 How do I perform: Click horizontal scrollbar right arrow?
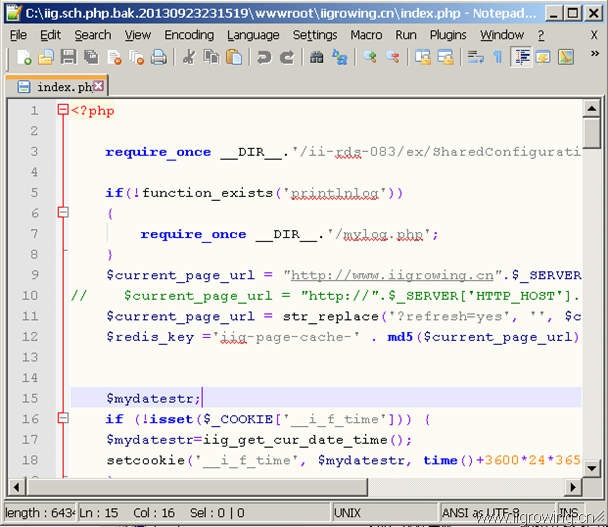click(573, 487)
